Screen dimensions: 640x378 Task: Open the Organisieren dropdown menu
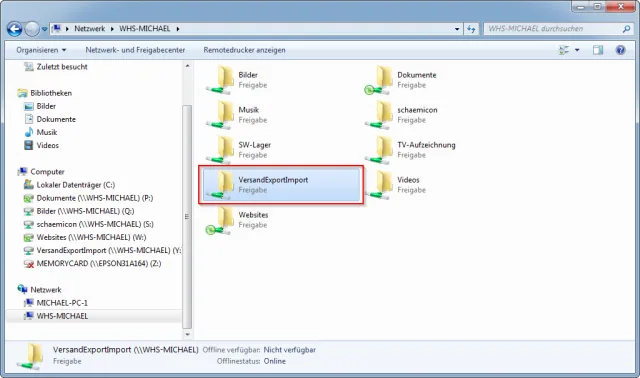pyautogui.click(x=41, y=50)
